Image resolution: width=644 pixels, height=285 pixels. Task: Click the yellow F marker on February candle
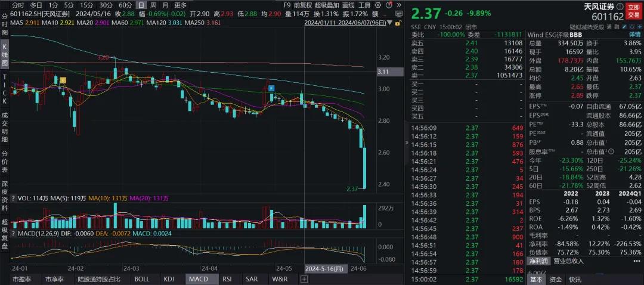(63, 80)
